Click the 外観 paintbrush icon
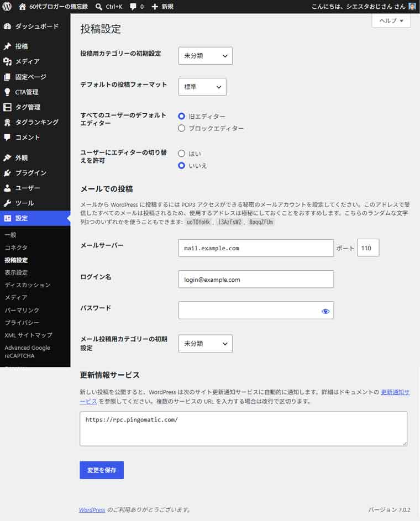420x521 pixels. (7, 158)
